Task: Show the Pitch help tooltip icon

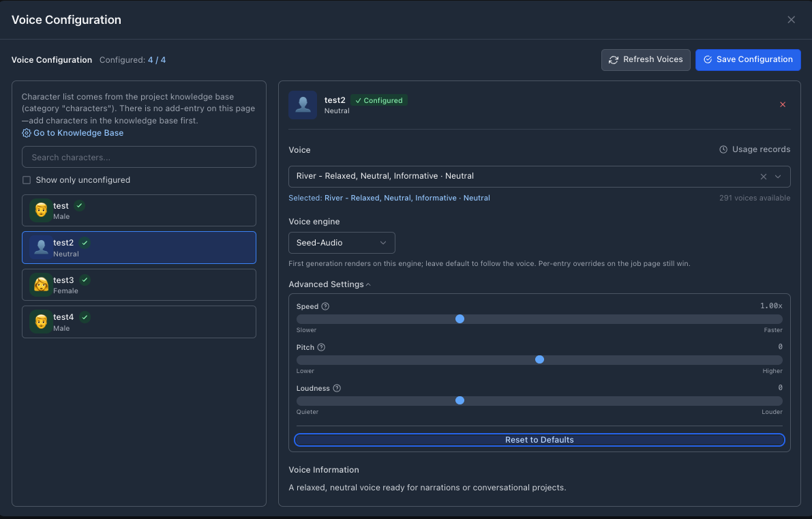Action: point(321,347)
